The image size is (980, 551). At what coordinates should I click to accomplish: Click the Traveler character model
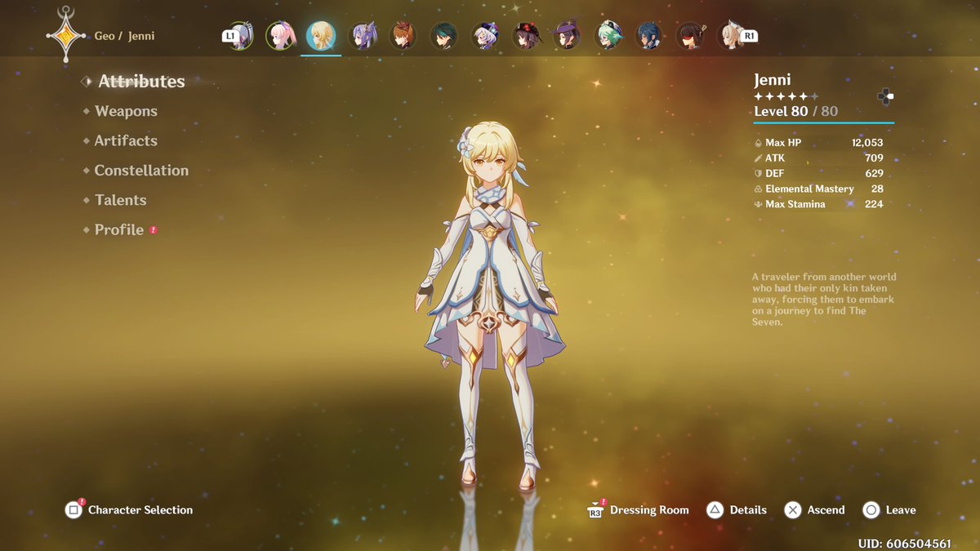click(x=490, y=304)
